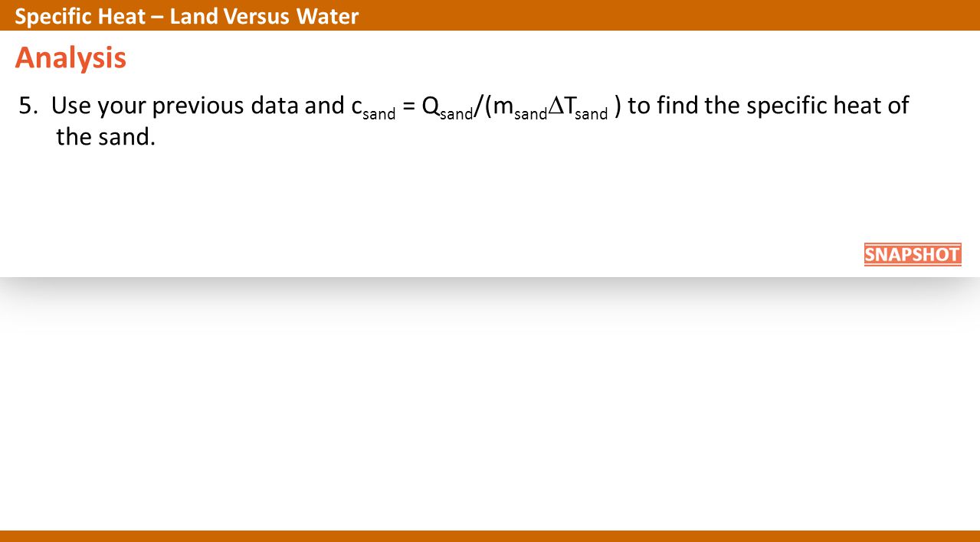Screen dimensions: 980x542
Task: Click the word 'find' in the question
Action: click(x=677, y=106)
